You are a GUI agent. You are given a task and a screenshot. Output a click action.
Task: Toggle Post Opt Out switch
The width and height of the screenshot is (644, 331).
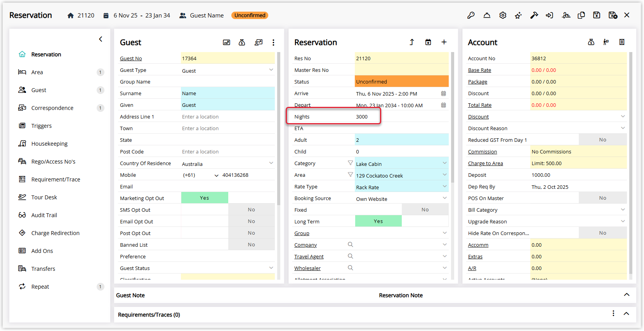point(228,233)
